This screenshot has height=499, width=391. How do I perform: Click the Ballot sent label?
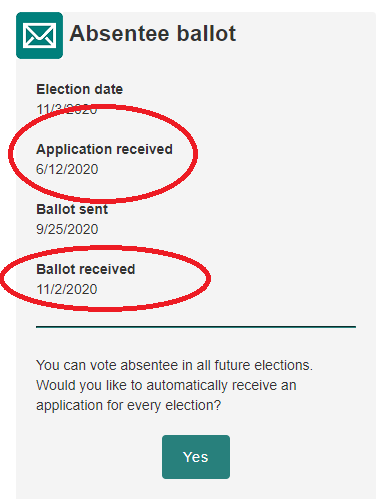72,209
